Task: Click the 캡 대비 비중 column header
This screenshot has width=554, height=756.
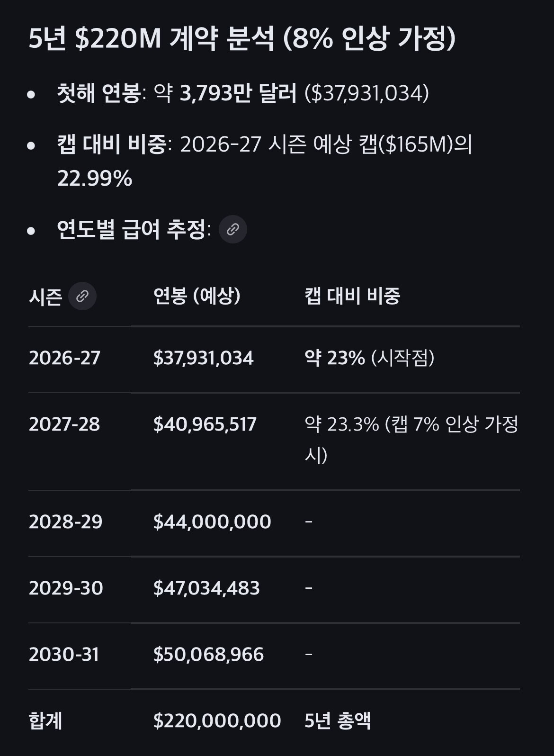Action: (x=352, y=296)
